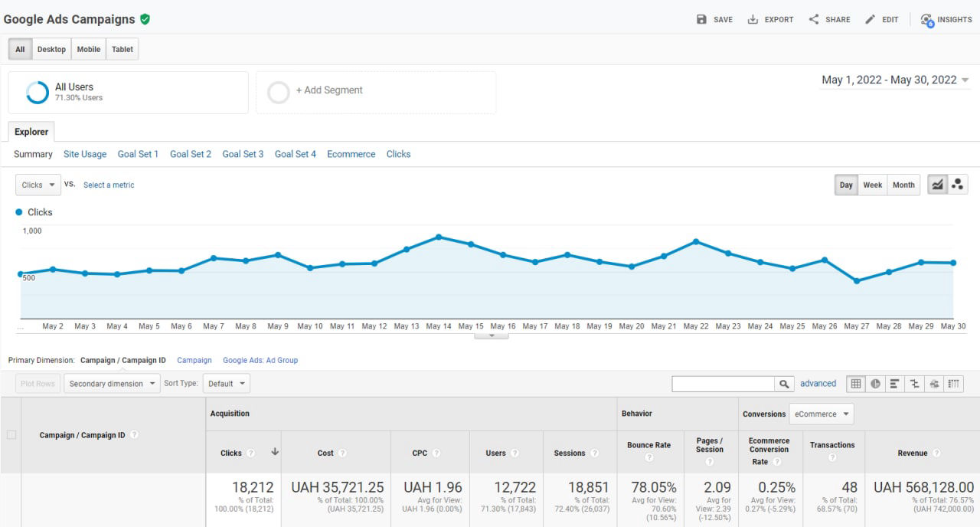Switch to the Goal Set 4 view
This screenshot has height=527, width=980.
[296, 154]
